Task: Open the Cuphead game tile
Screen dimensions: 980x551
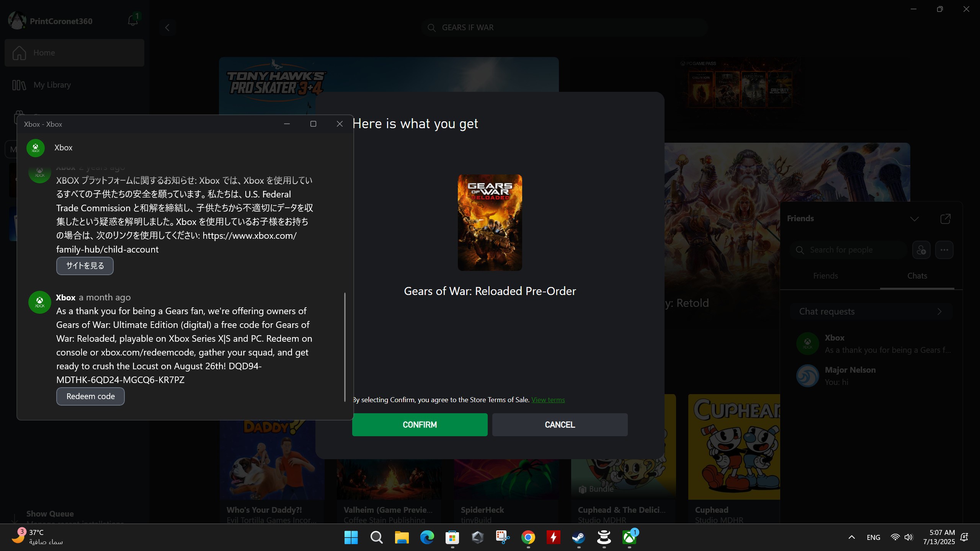Action: coord(734,459)
